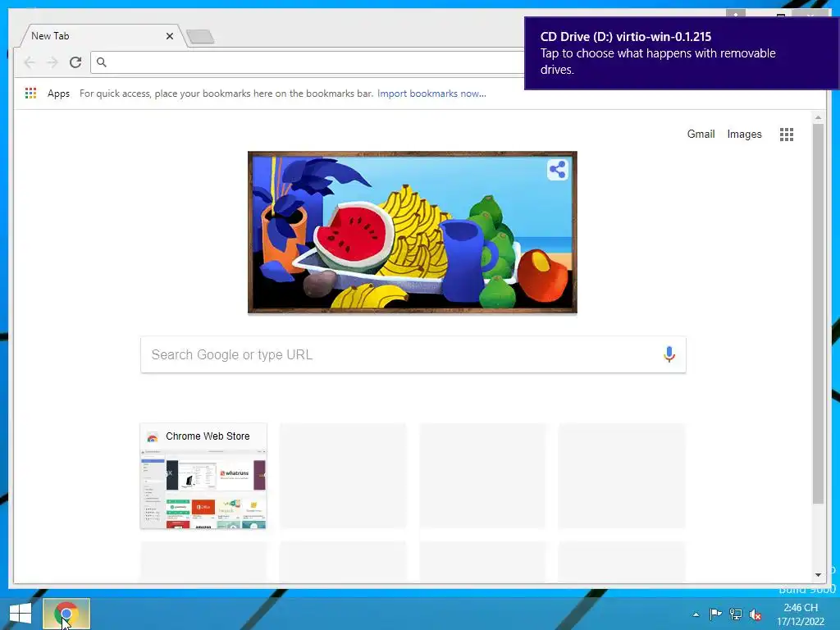Open a new tab with the tab button
This screenshot has width=840, height=630.
[200, 36]
